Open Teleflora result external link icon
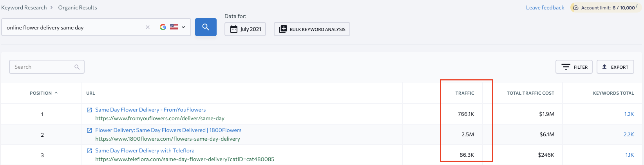Screen dimensions: 644x165 click(89, 151)
